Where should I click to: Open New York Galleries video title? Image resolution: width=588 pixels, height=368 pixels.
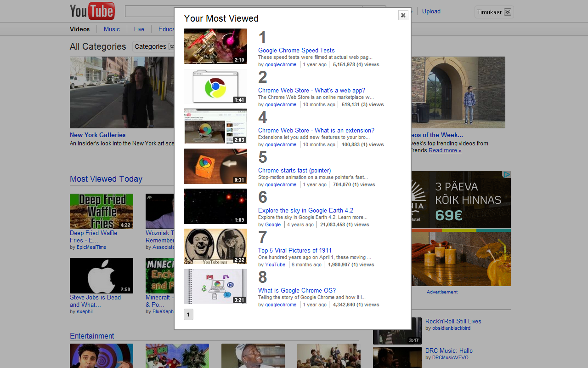pyautogui.click(x=98, y=135)
